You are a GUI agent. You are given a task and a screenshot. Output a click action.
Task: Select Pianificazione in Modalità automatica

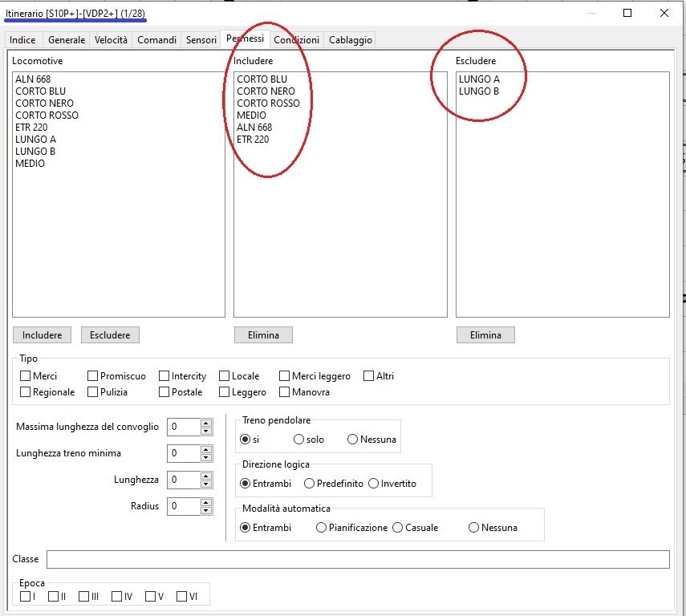point(322,528)
